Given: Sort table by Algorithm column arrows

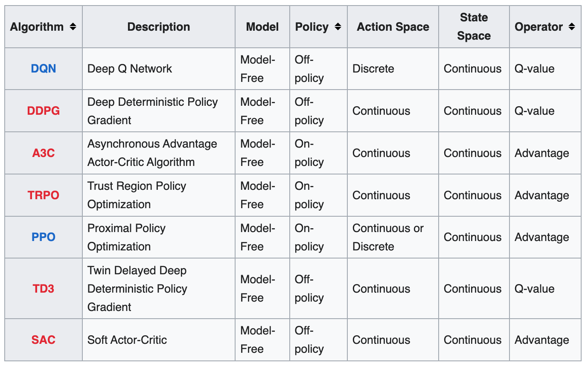Looking at the screenshot, I should point(73,27).
